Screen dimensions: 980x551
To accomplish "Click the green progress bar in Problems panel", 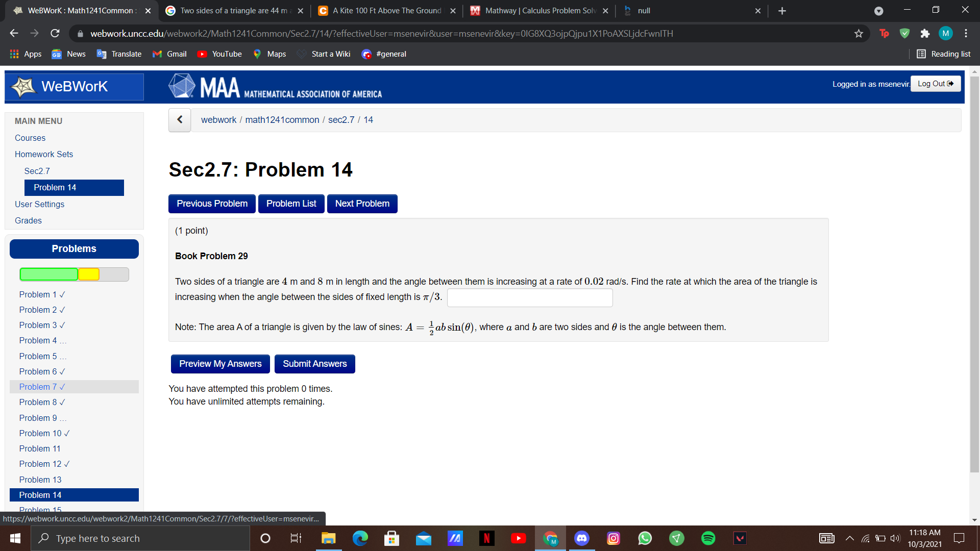I will tap(48, 274).
